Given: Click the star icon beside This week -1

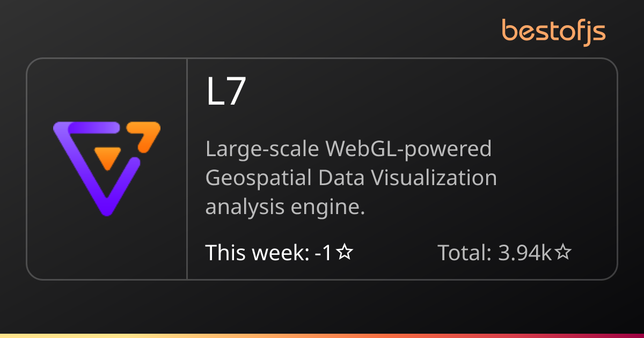Looking at the screenshot, I should point(345,252).
